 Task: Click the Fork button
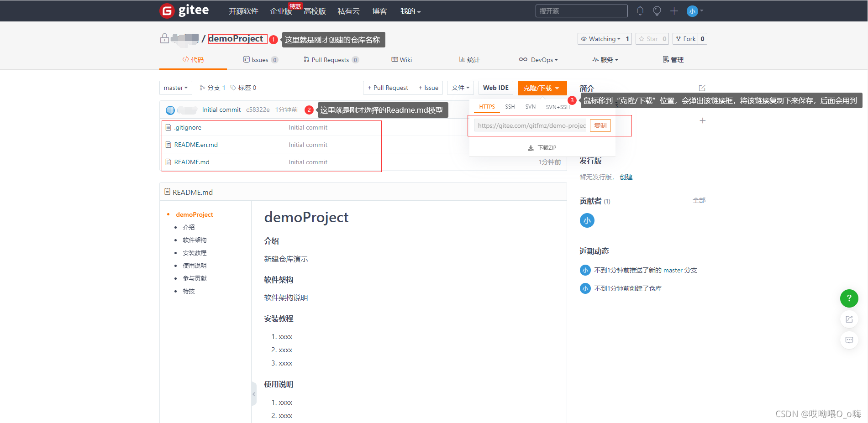(686, 39)
